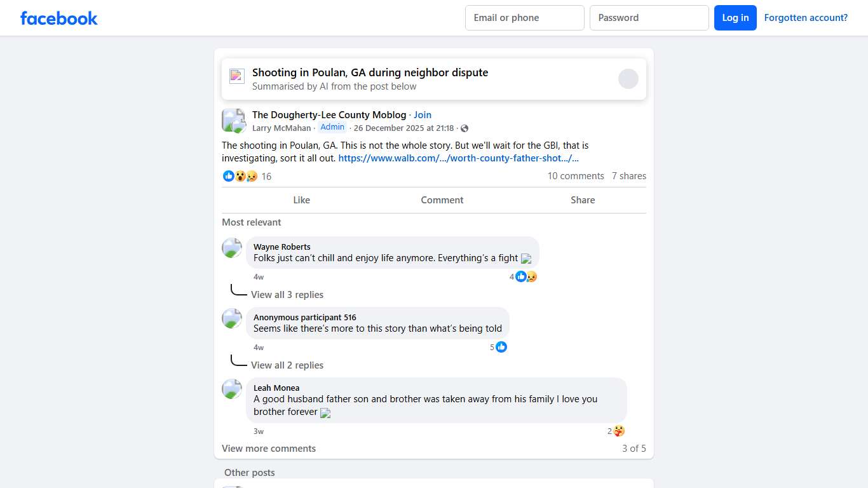Image resolution: width=868 pixels, height=488 pixels.
Task: Click the public globe icon on the post
Action: point(465,128)
